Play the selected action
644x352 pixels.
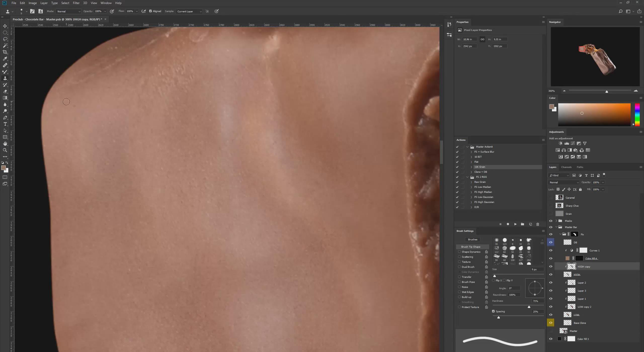click(515, 224)
